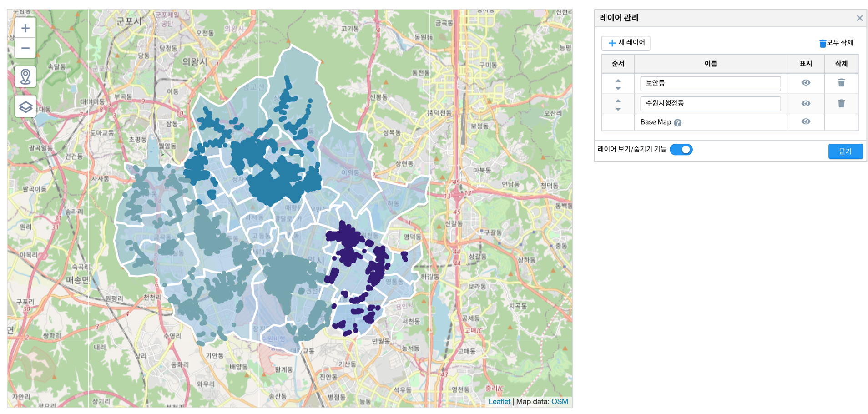Close the 레이어 관리 panel with X
Screen dimensions: 868x414
tap(859, 18)
